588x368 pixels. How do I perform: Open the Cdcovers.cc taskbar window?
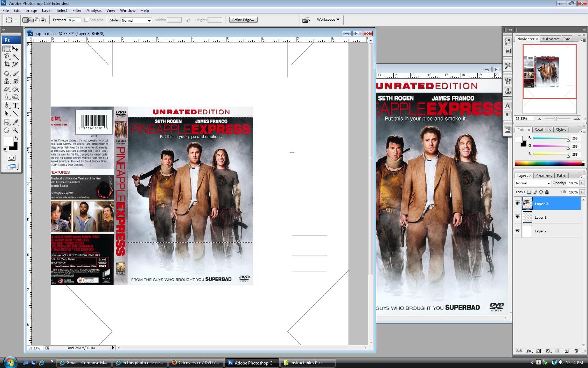pyautogui.click(x=196, y=363)
